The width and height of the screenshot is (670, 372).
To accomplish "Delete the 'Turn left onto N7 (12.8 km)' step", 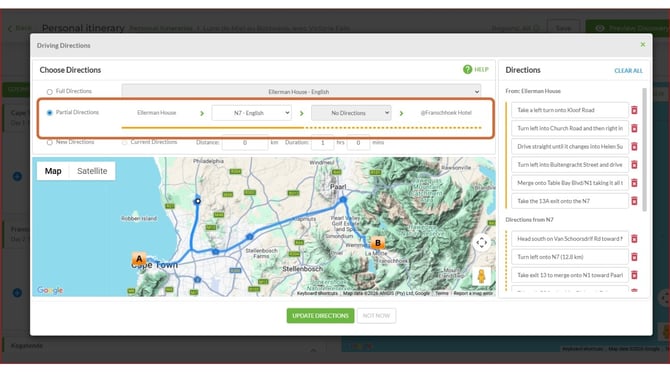I will pos(634,257).
